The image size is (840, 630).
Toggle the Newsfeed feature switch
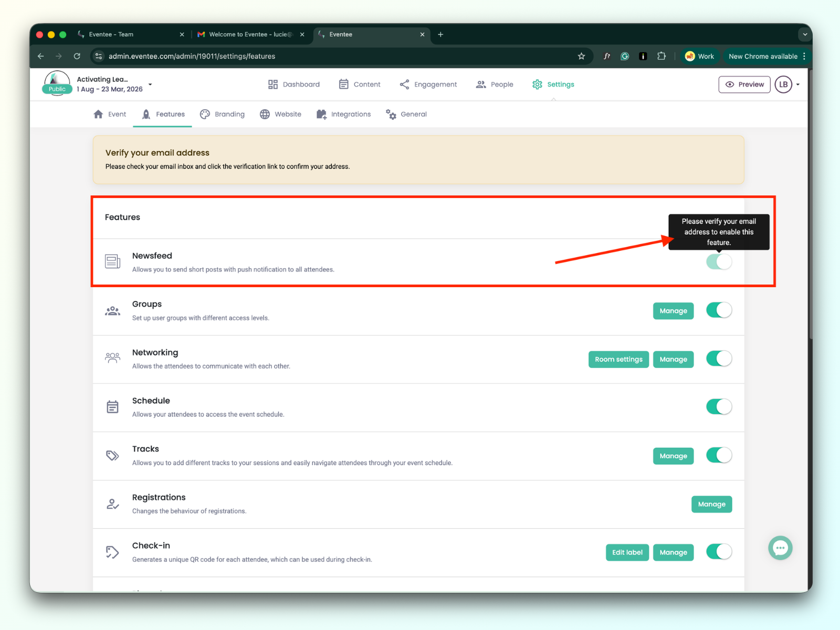pyautogui.click(x=719, y=261)
